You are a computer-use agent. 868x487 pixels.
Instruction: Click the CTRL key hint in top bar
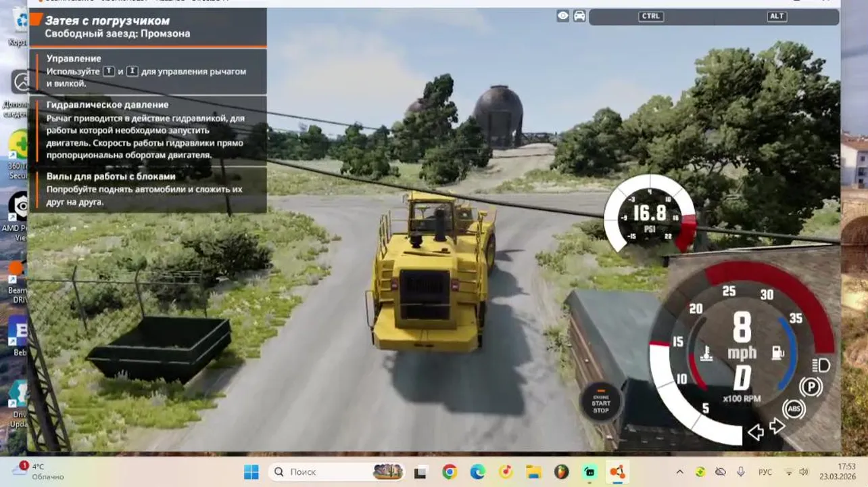pyautogui.click(x=650, y=16)
